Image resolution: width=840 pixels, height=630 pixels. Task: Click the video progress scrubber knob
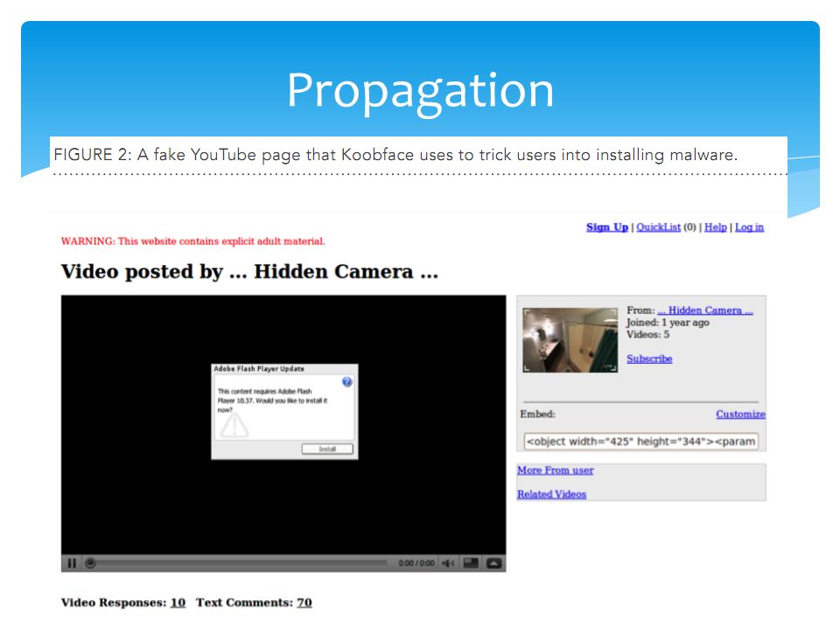90,563
